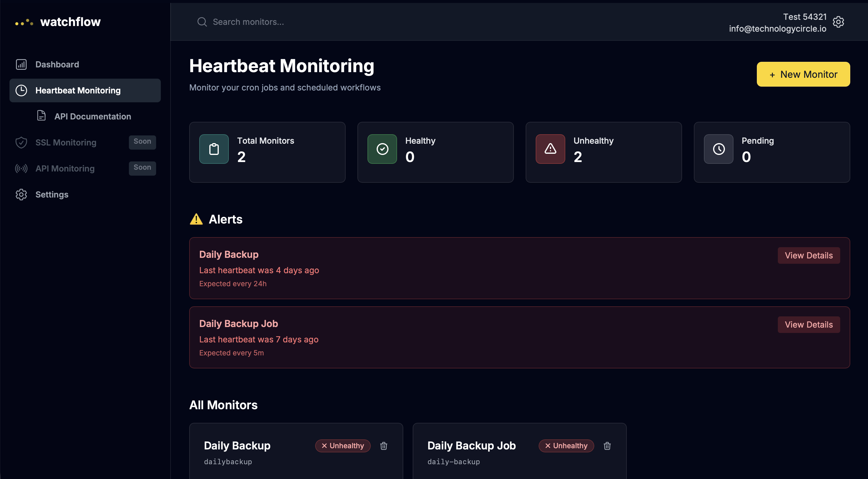Open the top-right settings gear icon
This screenshot has height=479, width=868.
pyautogui.click(x=838, y=22)
